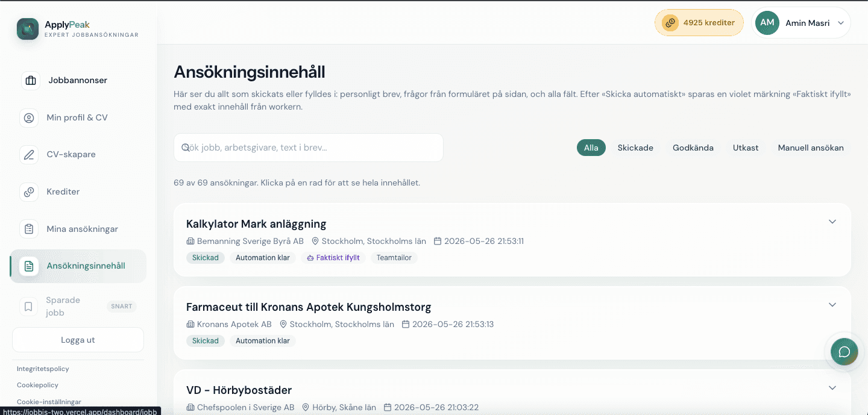Image resolution: width=868 pixels, height=415 pixels.
Task: Select the Skickade filter
Action: pos(635,148)
